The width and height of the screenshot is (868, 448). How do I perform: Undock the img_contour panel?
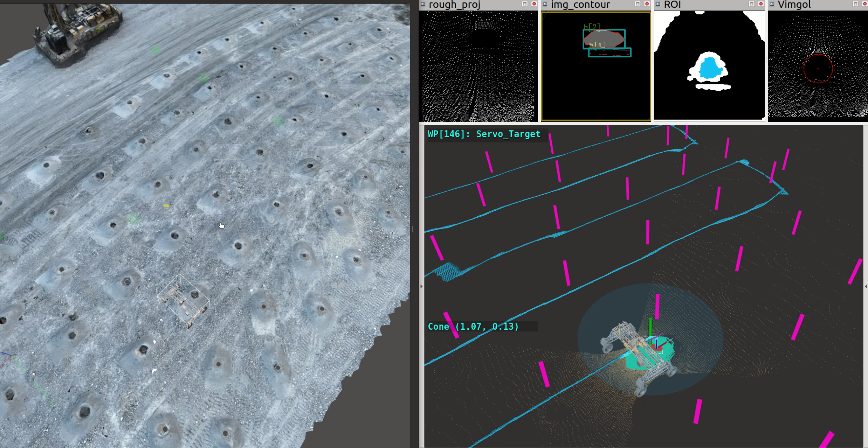pos(638,4)
